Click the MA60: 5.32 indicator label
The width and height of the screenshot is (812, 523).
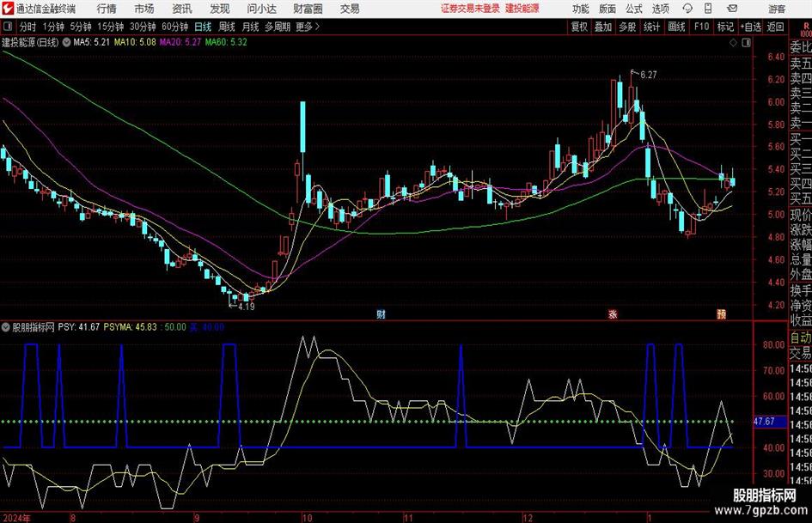(226, 42)
